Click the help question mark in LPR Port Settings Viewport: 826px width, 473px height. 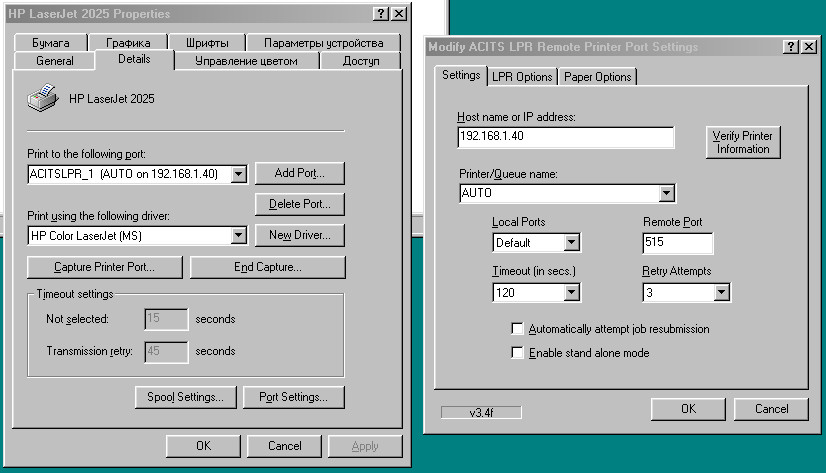(790, 46)
